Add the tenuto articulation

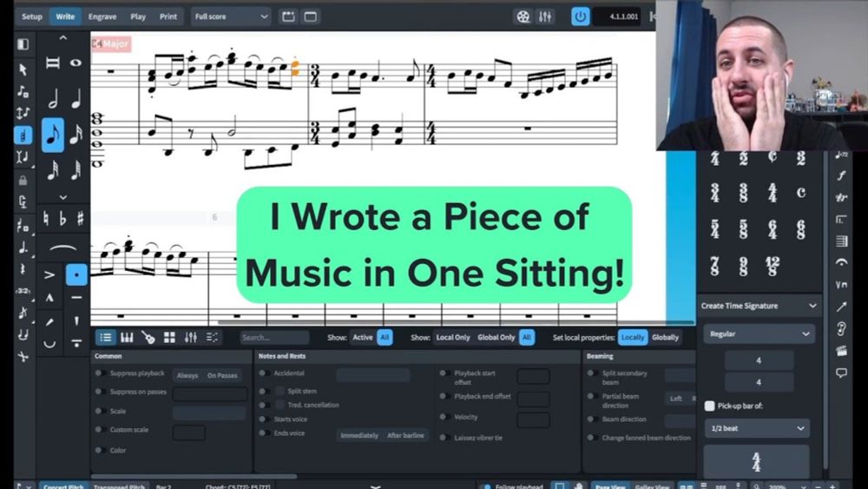click(76, 298)
